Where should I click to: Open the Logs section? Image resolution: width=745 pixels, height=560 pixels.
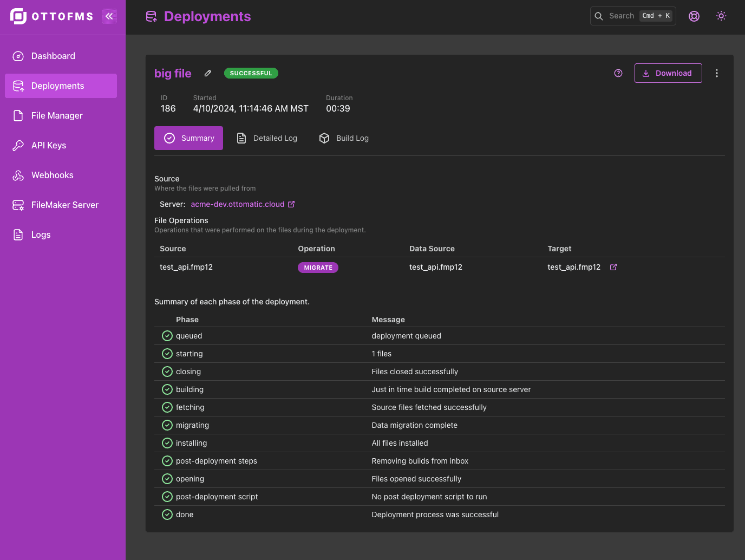tap(41, 235)
